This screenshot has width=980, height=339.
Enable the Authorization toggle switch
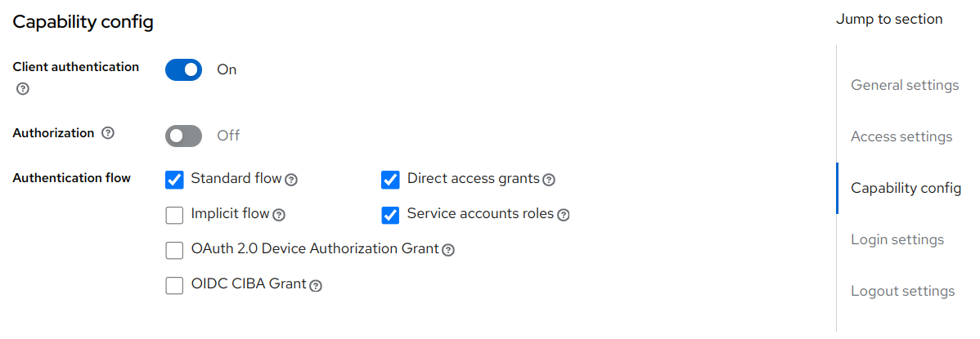[183, 136]
